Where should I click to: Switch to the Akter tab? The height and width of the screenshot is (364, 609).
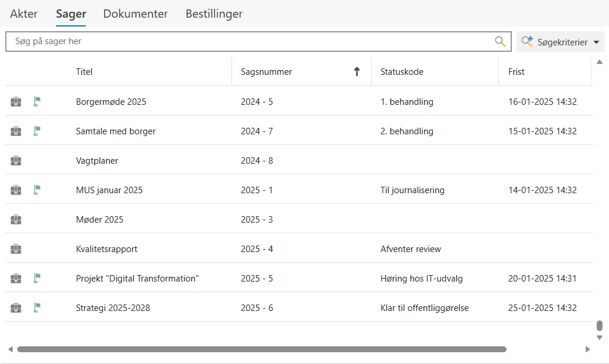tap(24, 14)
